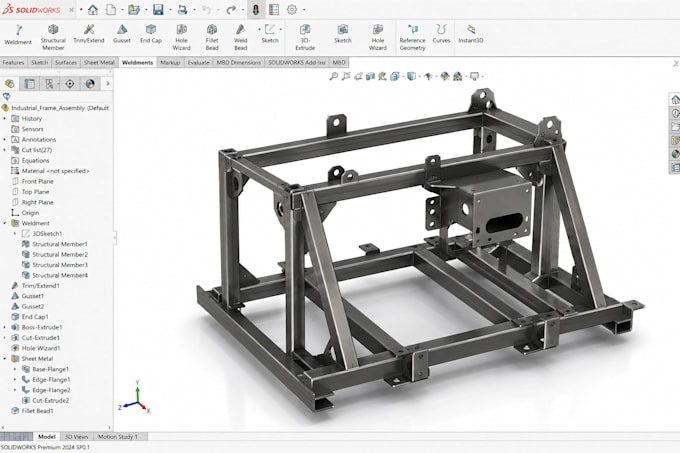Click the XYZ orientation triad

point(135,398)
